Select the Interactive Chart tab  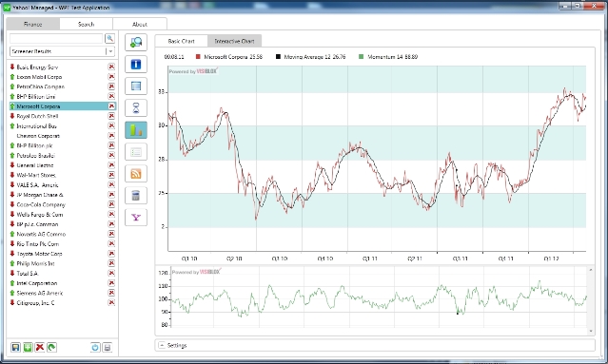pyautogui.click(x=234, y=41)
